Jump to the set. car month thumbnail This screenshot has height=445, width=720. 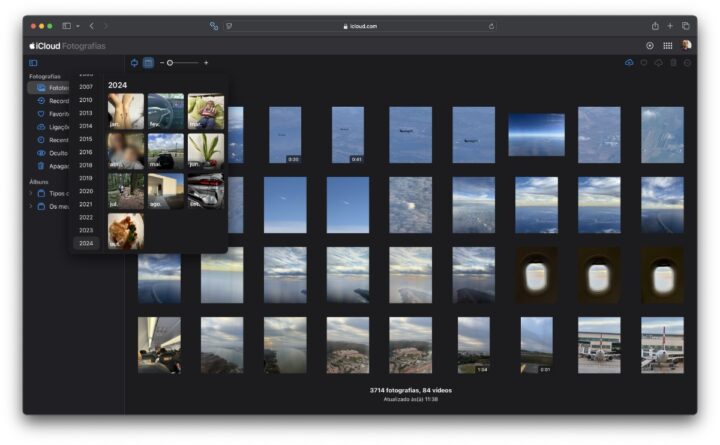[x=206, y=191]
